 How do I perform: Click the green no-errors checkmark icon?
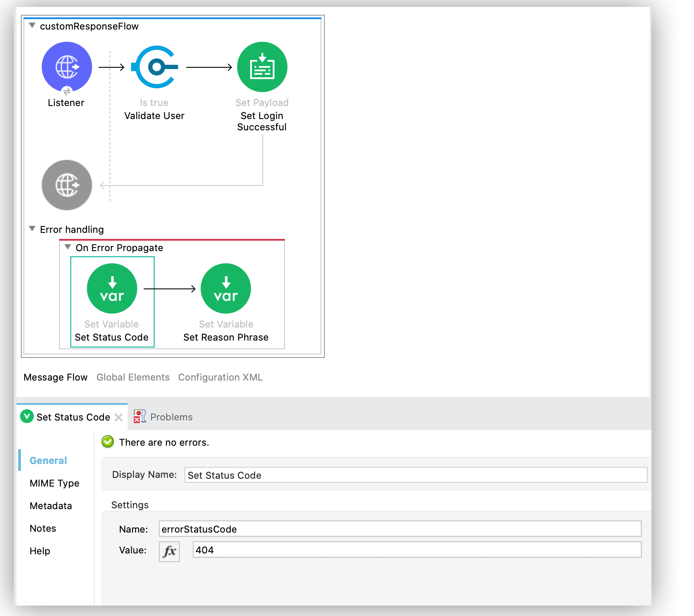click(x=108, y=442)
